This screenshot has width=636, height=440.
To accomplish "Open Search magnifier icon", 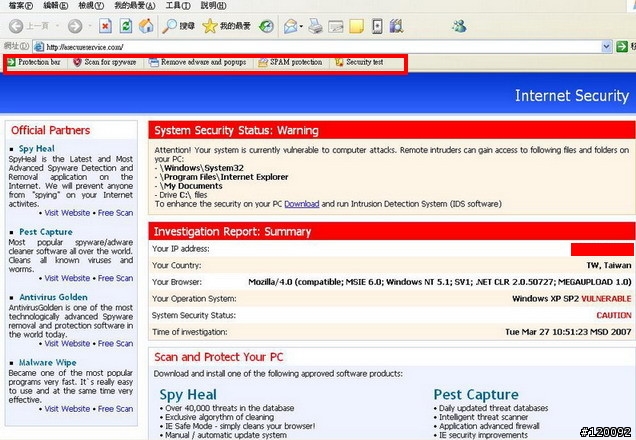I will coord(169,26).
